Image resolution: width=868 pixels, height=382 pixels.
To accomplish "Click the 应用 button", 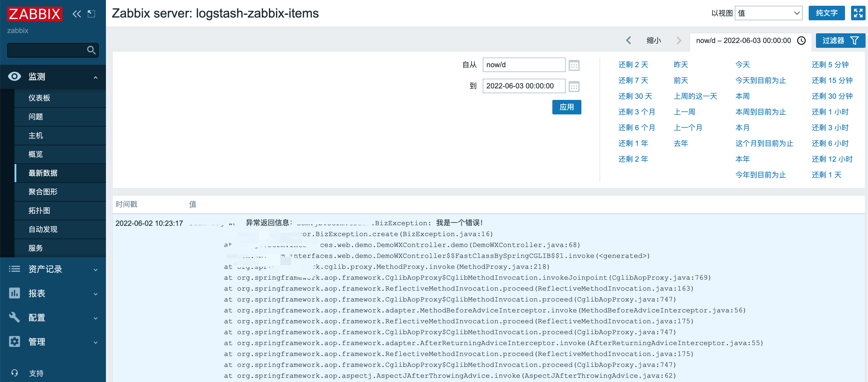I will click(567, 107).
